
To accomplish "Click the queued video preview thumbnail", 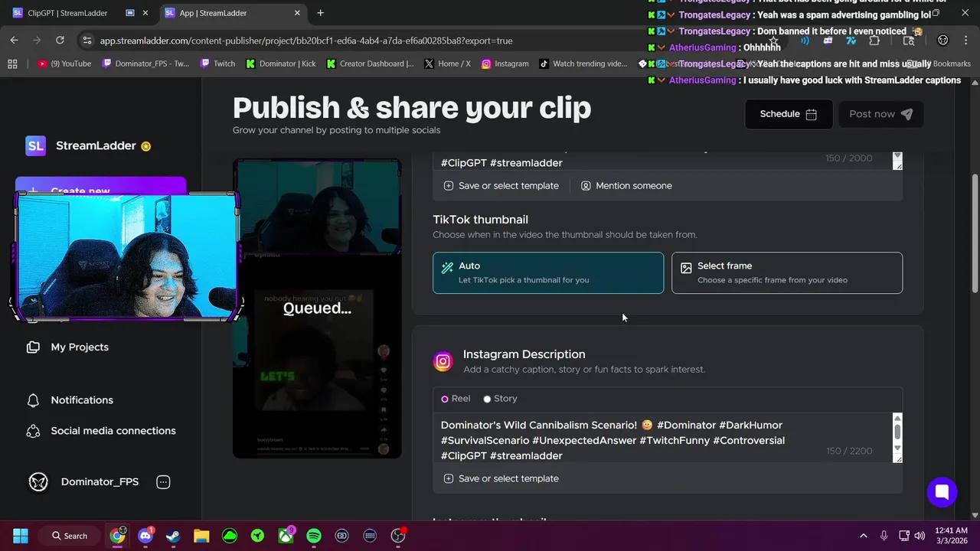I will pos(317,308).
